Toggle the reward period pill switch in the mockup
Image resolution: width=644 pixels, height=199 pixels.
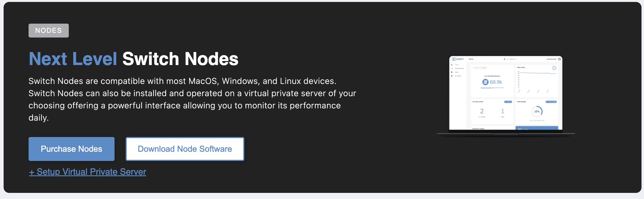point(480,68)
